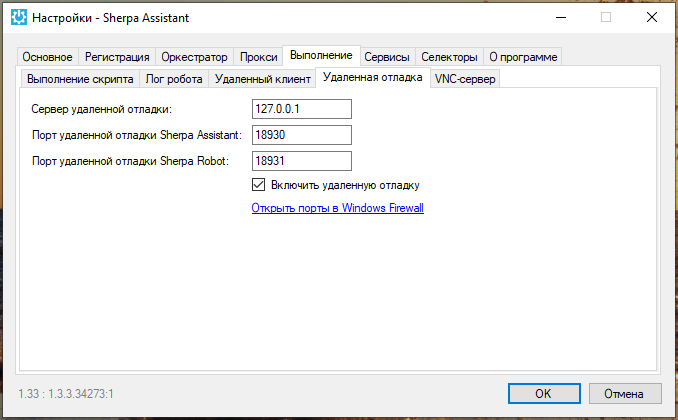The height and width of the screenshot is (420, 678).
Task: Confirm settings with the OK button
Action: click(543, 393)
